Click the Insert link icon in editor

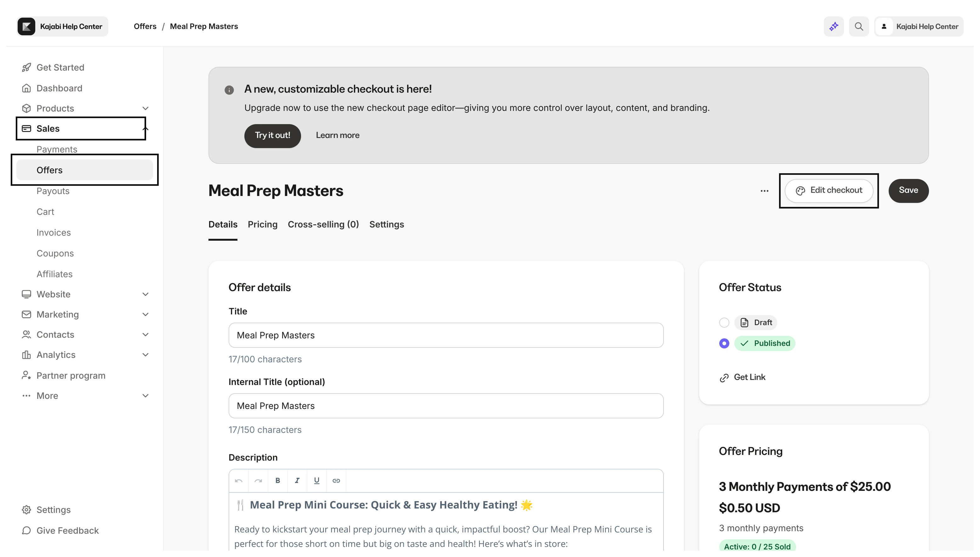[336, 480]
